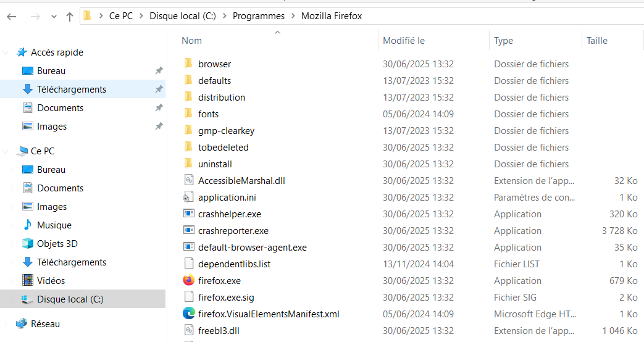The width and height of the screenshot is (644, 342).
Task: Select crashreporter.exe application icon
Action: [188, 230]
